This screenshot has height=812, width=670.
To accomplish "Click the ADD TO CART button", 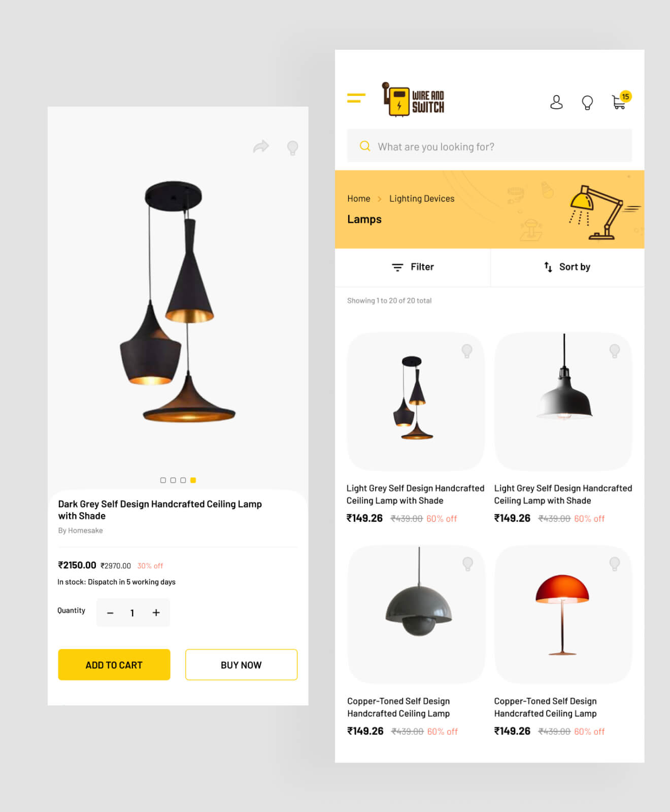I will point(114,665).
